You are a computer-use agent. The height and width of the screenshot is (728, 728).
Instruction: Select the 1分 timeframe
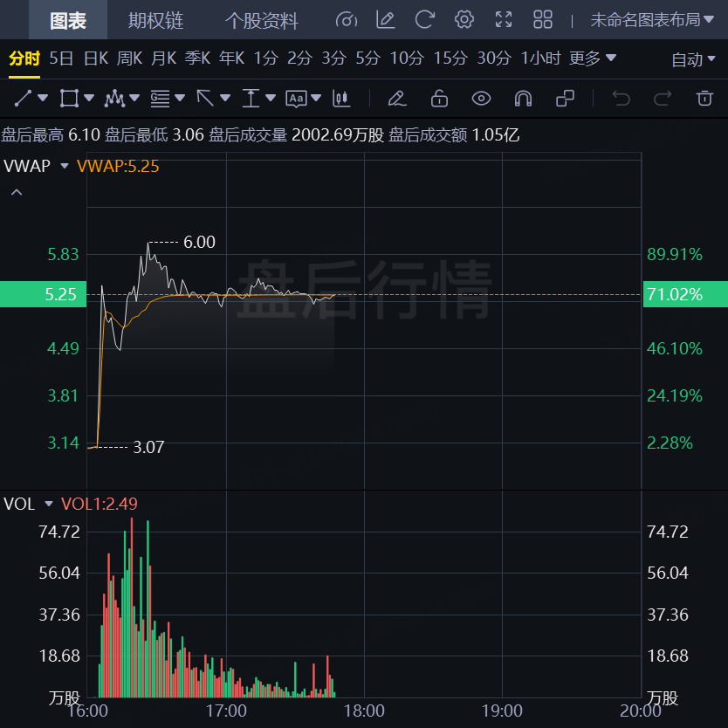265,58
